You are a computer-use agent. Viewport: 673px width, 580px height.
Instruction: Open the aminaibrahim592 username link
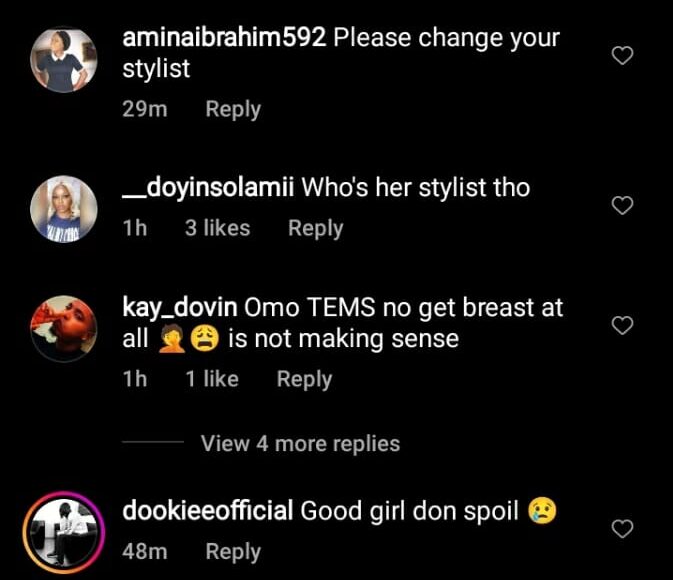tap(223, 38)
